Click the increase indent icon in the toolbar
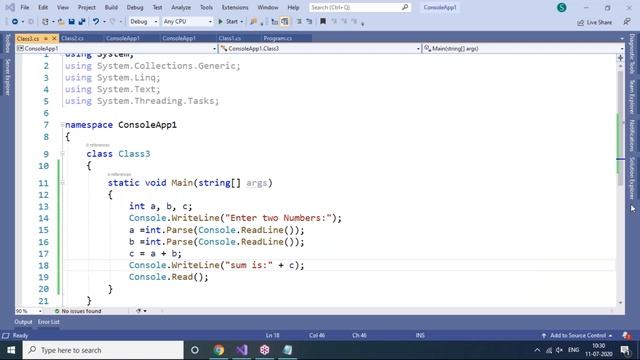640x360 pixels. point(309,22)
